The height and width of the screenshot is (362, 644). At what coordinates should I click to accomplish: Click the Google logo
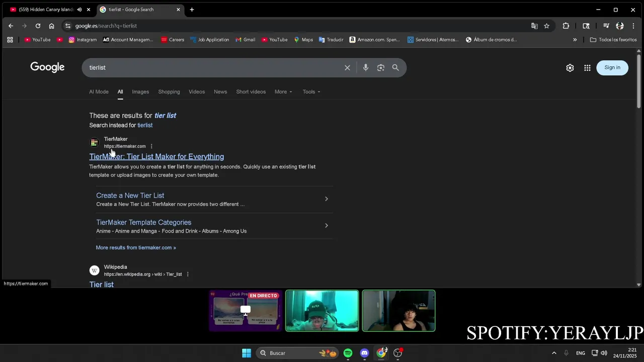pos(47,67)
